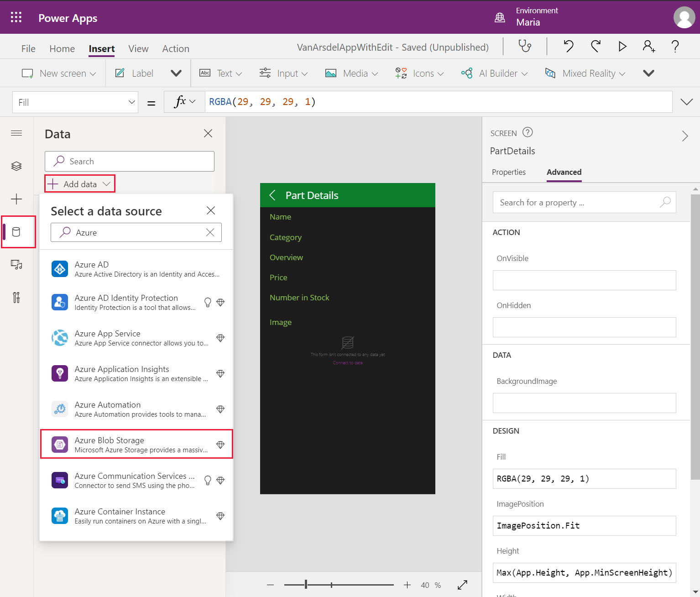Undo the last action
The image size is (700, 597).
tap(568, 46)
